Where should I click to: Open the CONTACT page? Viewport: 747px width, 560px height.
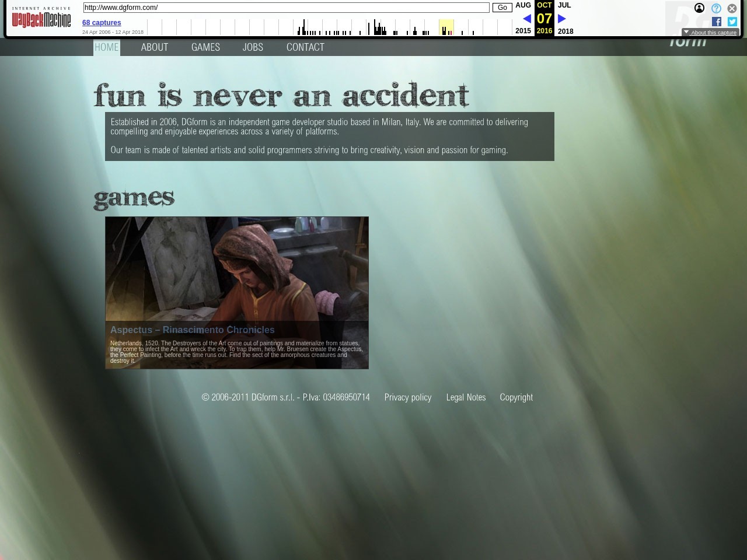[x=305, y=47]
